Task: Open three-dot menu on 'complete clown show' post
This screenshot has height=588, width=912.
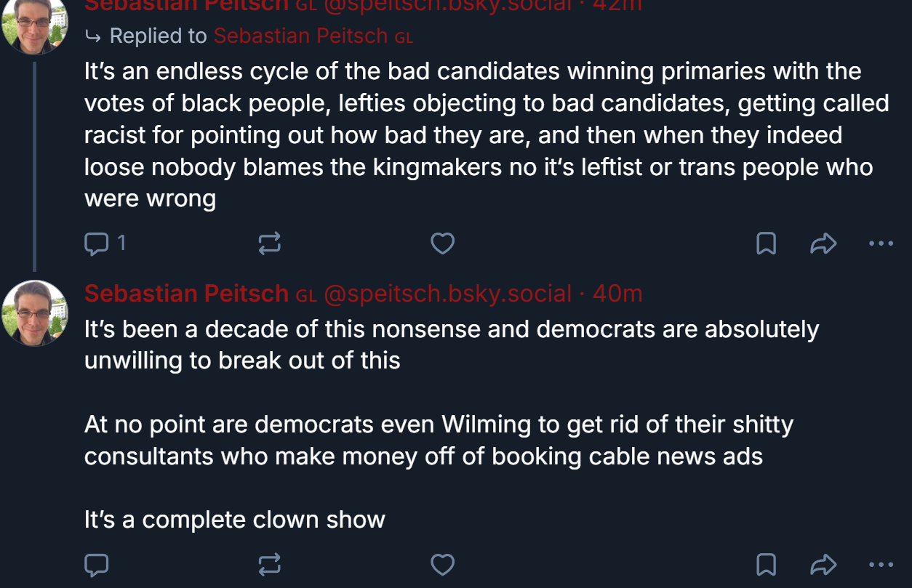Action: click(x=881, y=564)
